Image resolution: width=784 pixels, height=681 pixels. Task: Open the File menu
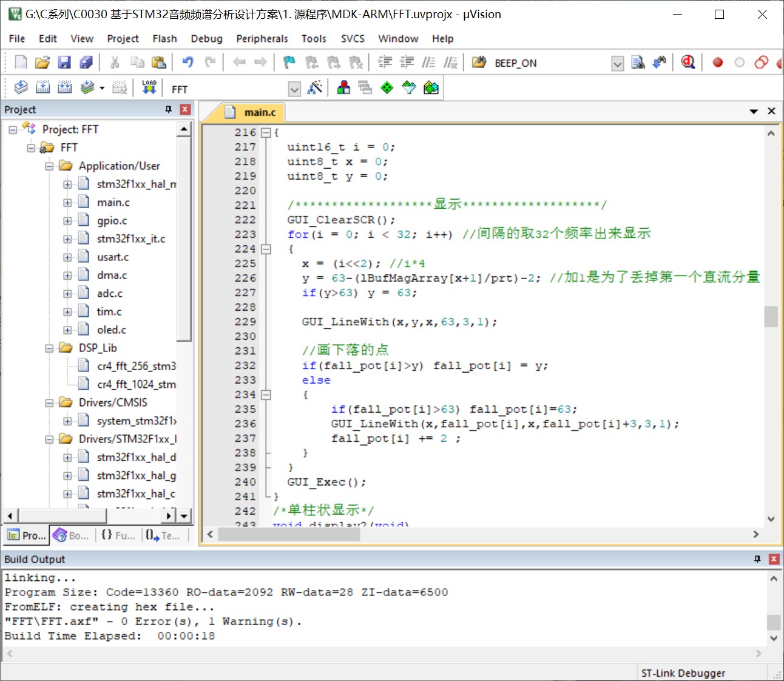17,38
